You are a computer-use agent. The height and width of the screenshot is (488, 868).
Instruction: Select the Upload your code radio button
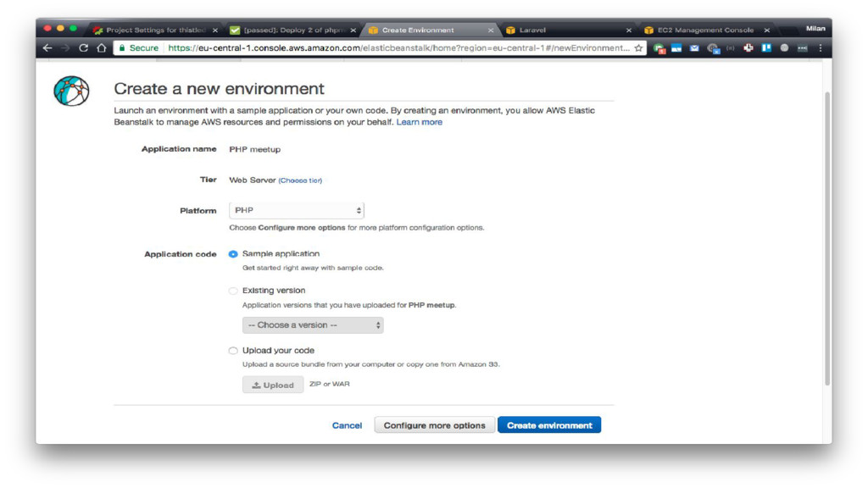[233, 351]
